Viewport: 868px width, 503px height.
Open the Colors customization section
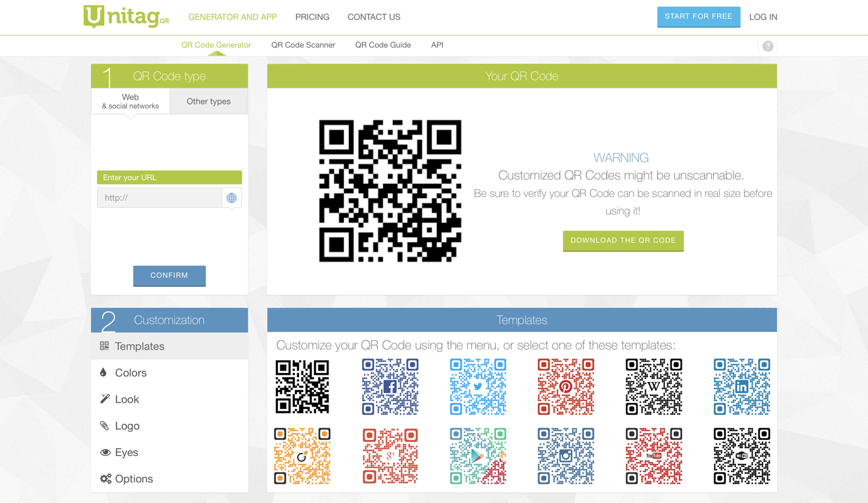tap(169, 372)
